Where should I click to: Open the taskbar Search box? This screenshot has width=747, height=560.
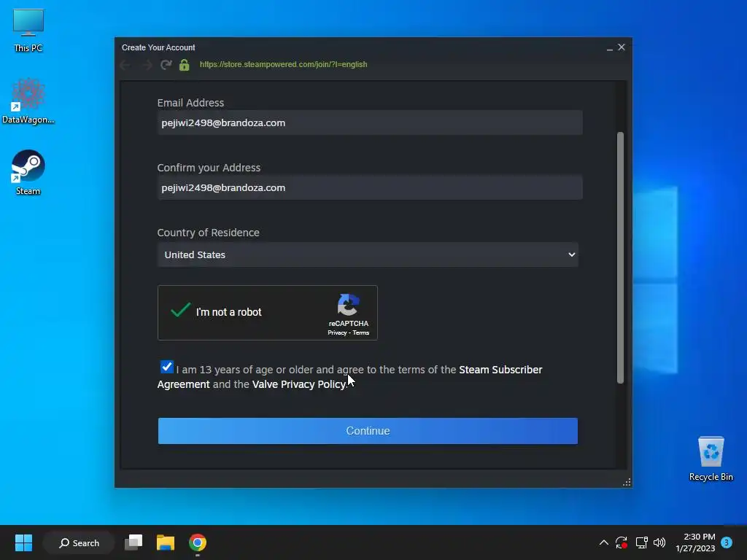[x=79, y=542]
